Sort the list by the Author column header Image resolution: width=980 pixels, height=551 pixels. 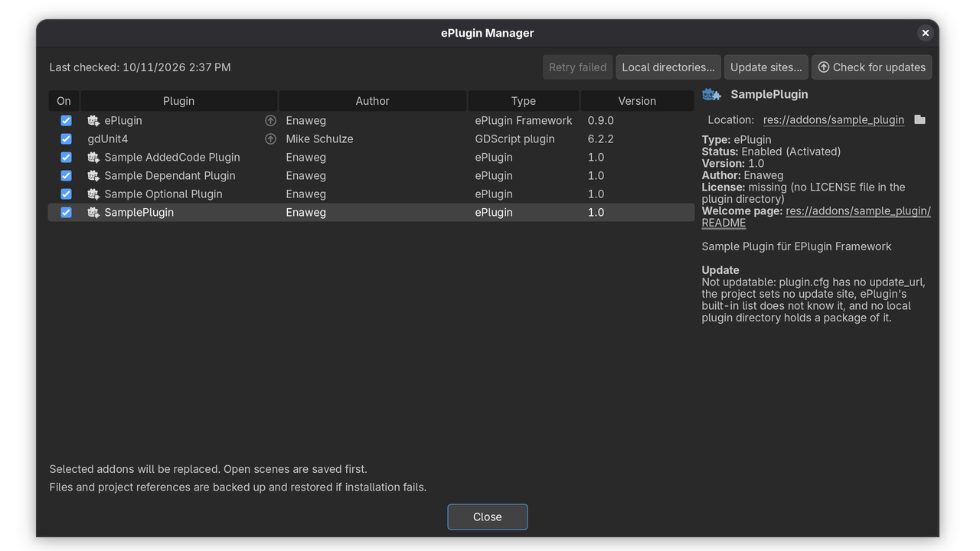pos(372,101)
